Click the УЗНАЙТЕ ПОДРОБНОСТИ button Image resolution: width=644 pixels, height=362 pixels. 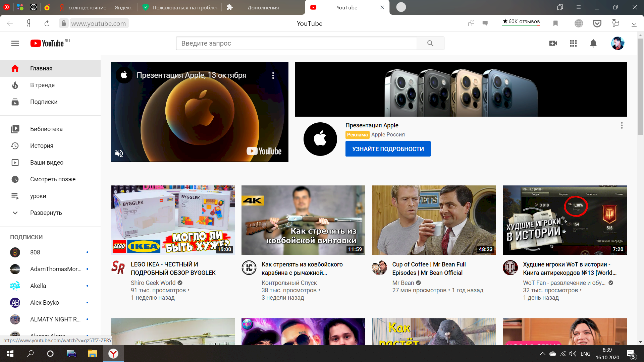tap(388, 148)
